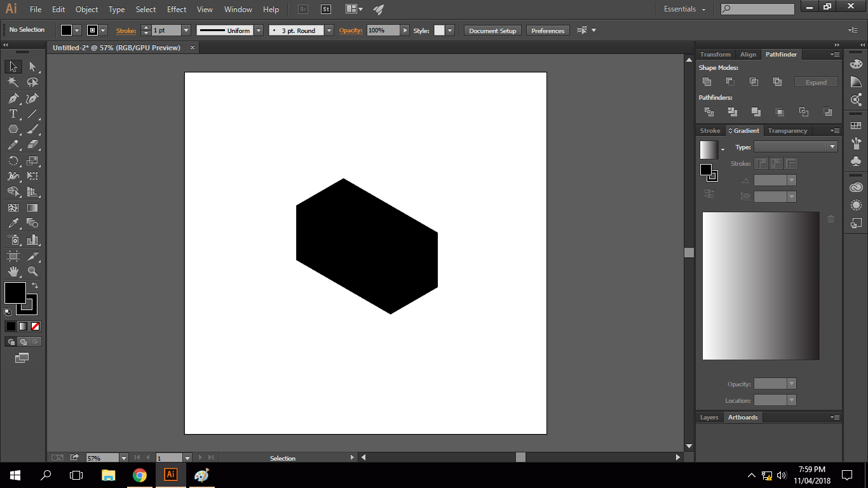
Task: Click Minus Front shape mode
Action: tap(730, 82)
